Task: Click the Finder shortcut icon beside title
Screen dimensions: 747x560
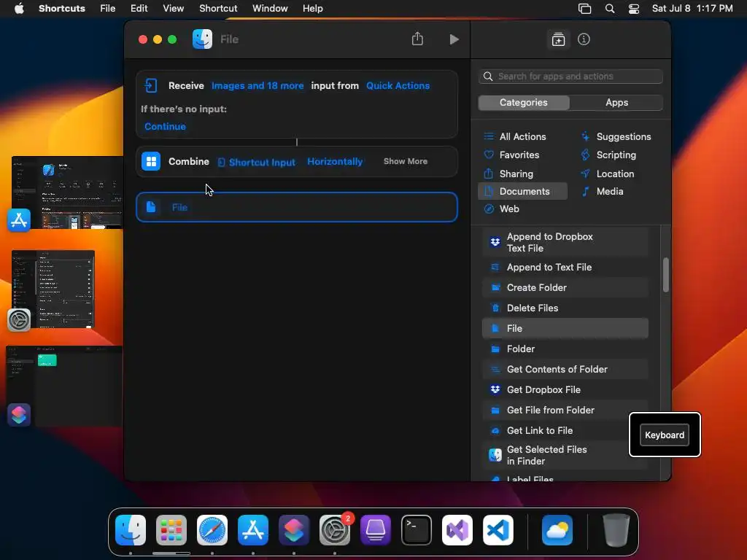Action: (203, 39)
